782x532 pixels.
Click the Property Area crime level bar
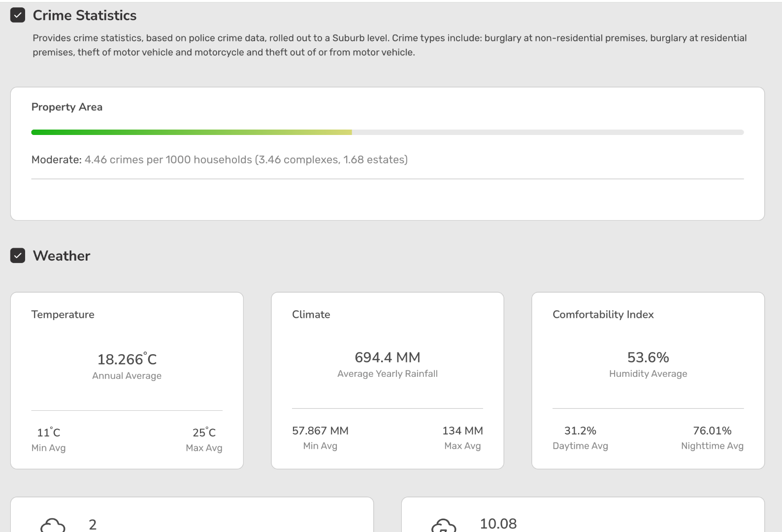pos(387,132)
